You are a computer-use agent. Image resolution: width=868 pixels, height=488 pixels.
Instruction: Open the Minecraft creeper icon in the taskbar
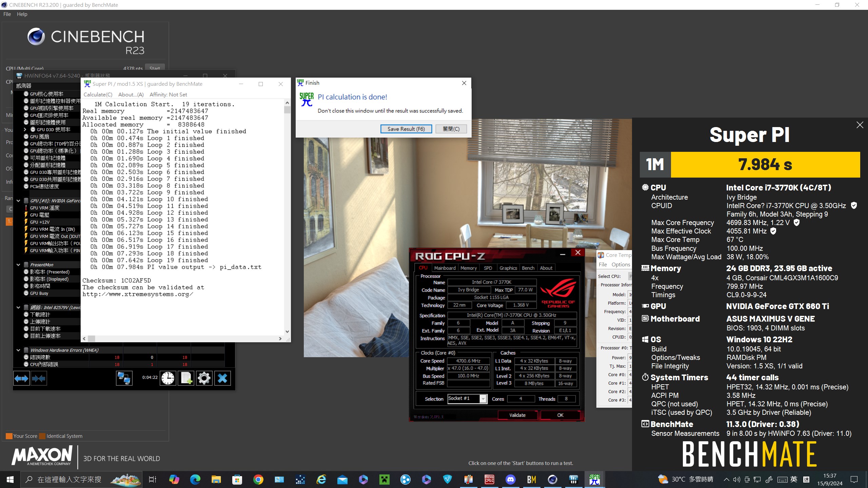tap(384, 480)
